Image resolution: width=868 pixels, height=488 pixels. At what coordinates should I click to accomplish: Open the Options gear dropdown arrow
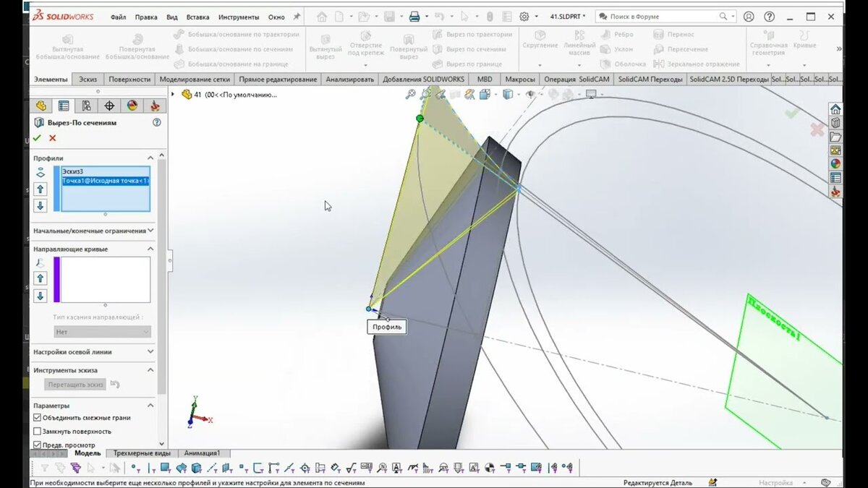536,17
